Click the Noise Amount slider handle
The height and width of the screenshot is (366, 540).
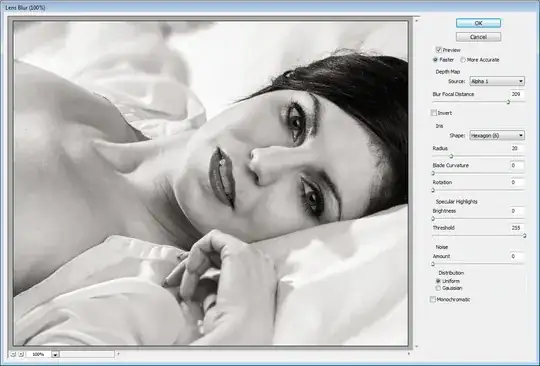point(433,264)
